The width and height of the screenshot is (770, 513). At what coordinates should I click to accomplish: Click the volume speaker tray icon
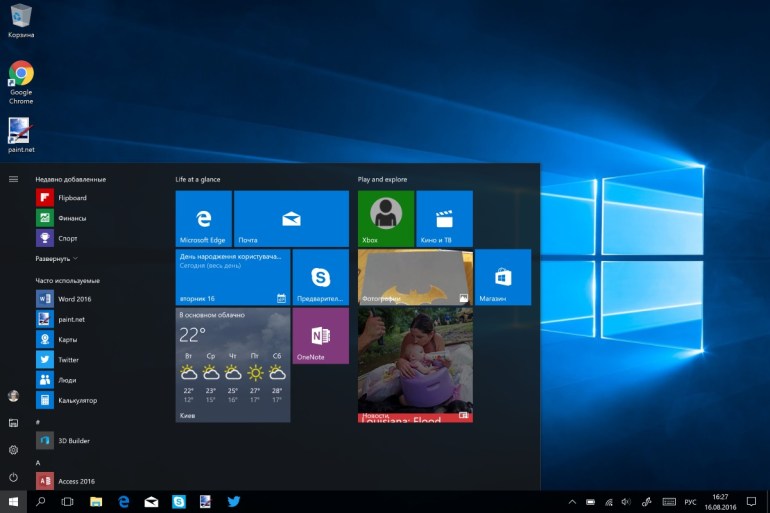(626, 502)
